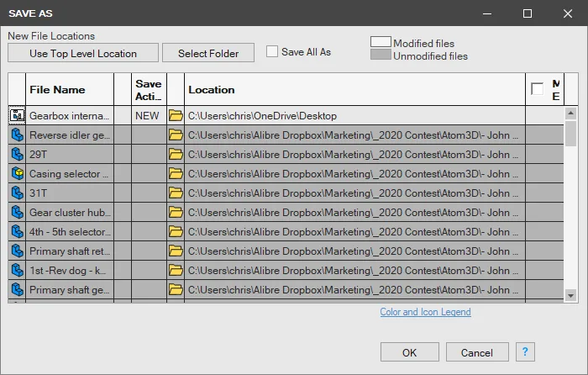Click the scrollbar down arrow
The image size is (588, 375).
pos(570,295)
